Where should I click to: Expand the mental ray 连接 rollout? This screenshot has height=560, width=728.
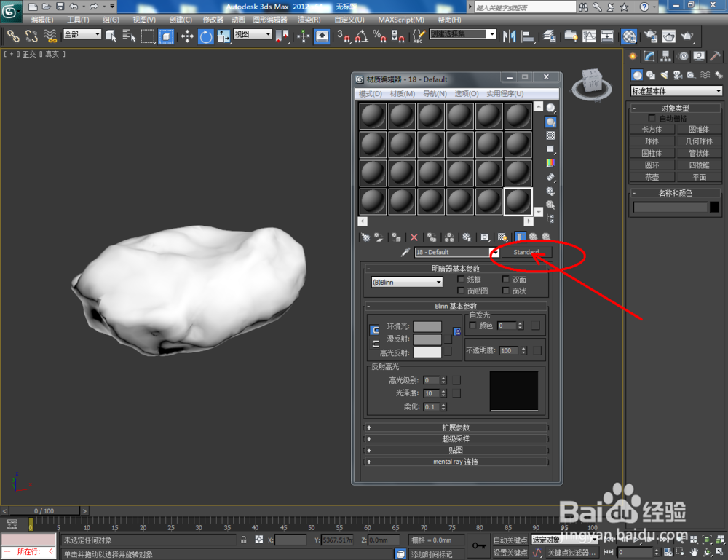[x=456, y=462]
